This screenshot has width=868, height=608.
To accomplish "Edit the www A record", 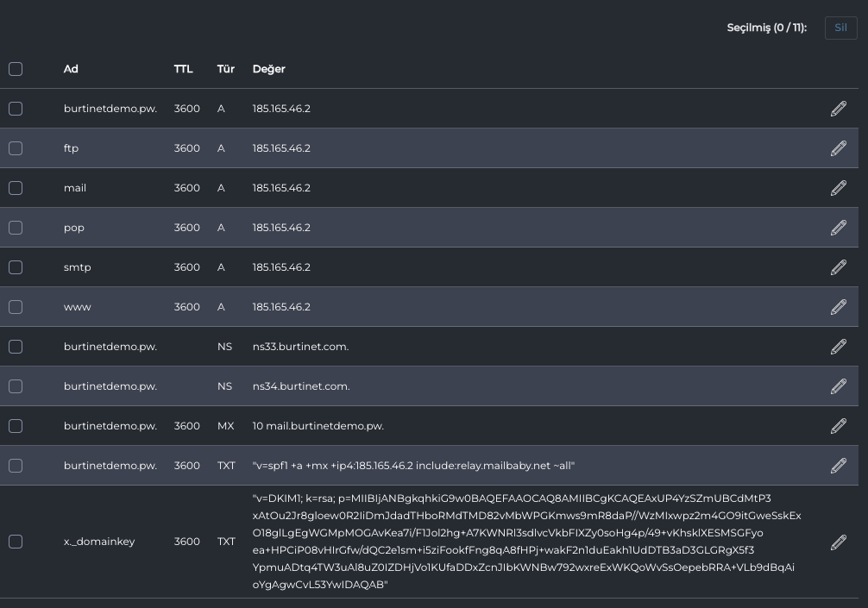I will tap(838, 307).
